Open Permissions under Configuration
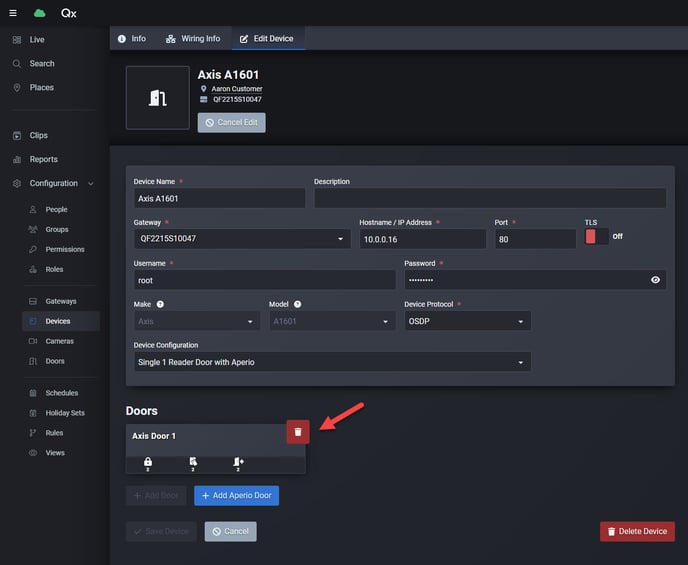 (64, 249)
